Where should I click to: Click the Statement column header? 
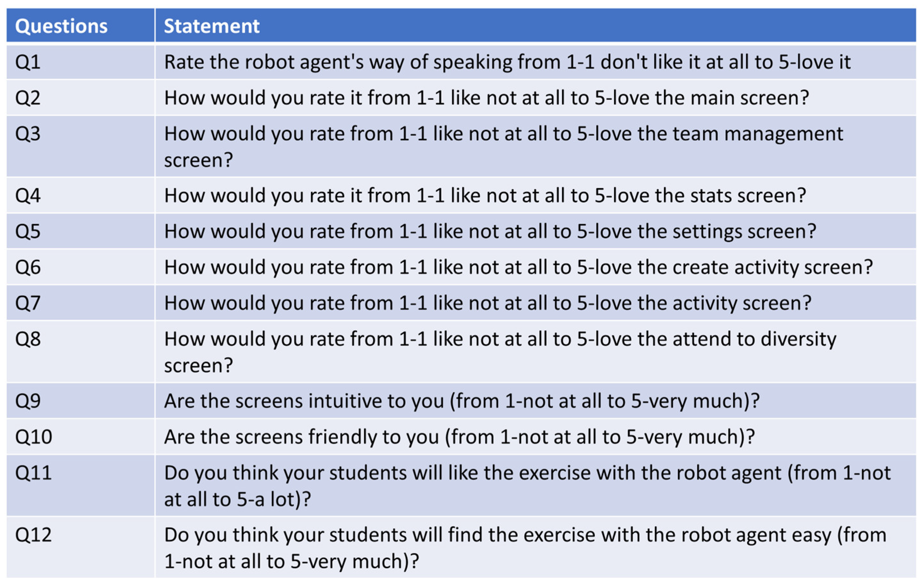pyautogui.click(x=212, y=26)
